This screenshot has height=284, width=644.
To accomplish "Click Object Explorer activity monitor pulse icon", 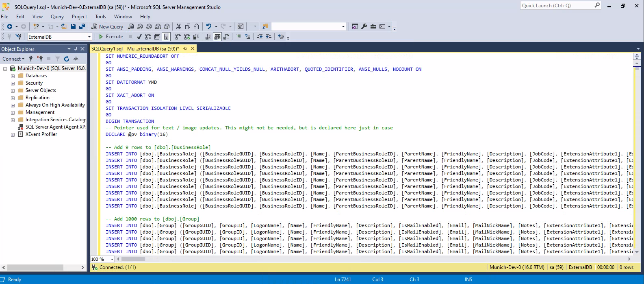I will 76,59.
